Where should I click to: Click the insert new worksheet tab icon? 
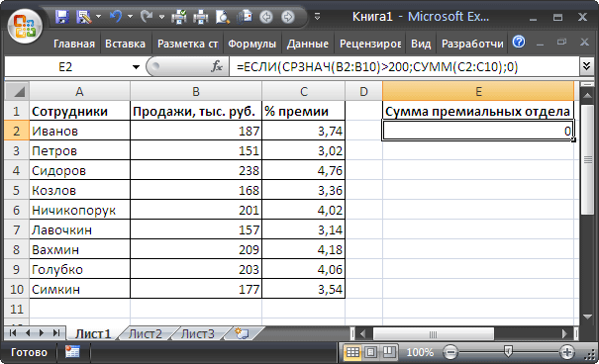(x=242, y=333)
